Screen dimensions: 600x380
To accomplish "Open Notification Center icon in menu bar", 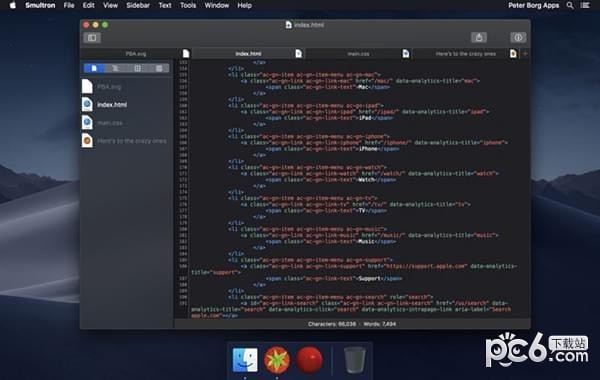I will tap(585, 5).
